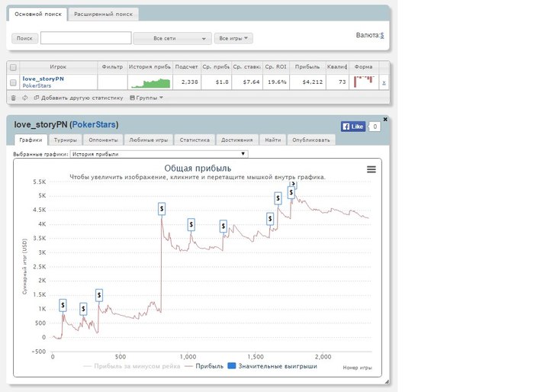The height and width of the screenshot is (392, 534).
Task: Click the 'Поиск' button
Action: coord(24,38)
